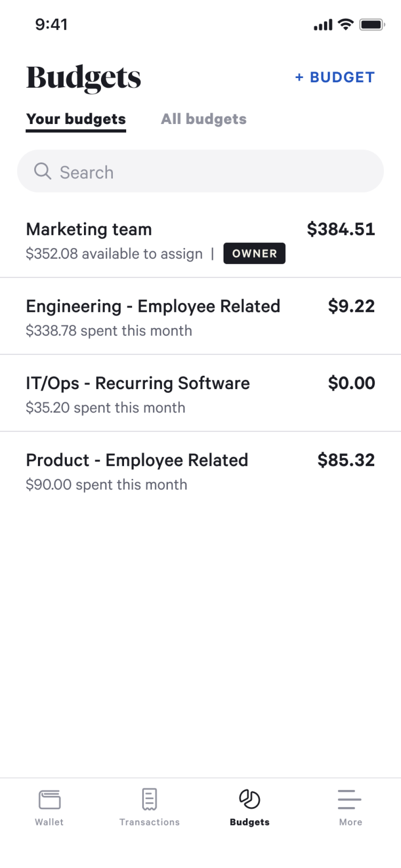Tap the $384.51 Marketing team amount
Viewport: 401px width, 868px height.
pyautogui.click(x=341, y=229)
